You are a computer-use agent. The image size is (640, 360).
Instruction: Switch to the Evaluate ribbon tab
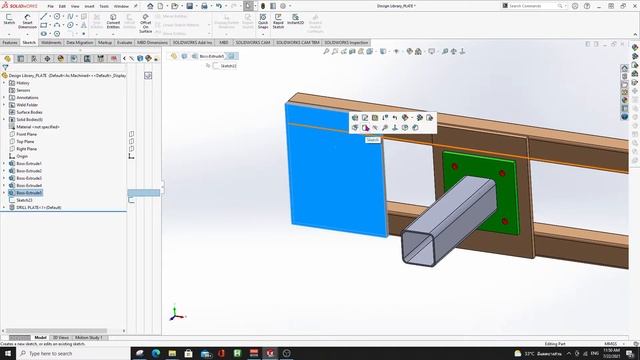(x=124, y=42)
